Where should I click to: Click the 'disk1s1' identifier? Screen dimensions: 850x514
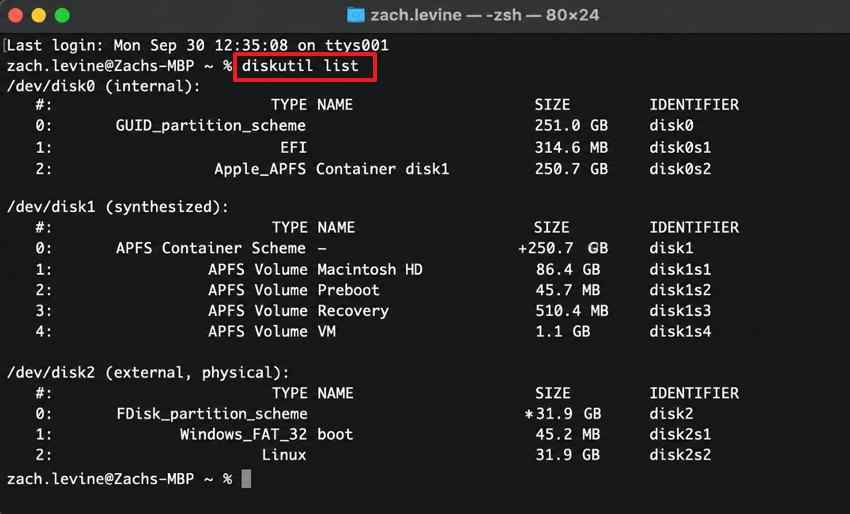(680, 269)
